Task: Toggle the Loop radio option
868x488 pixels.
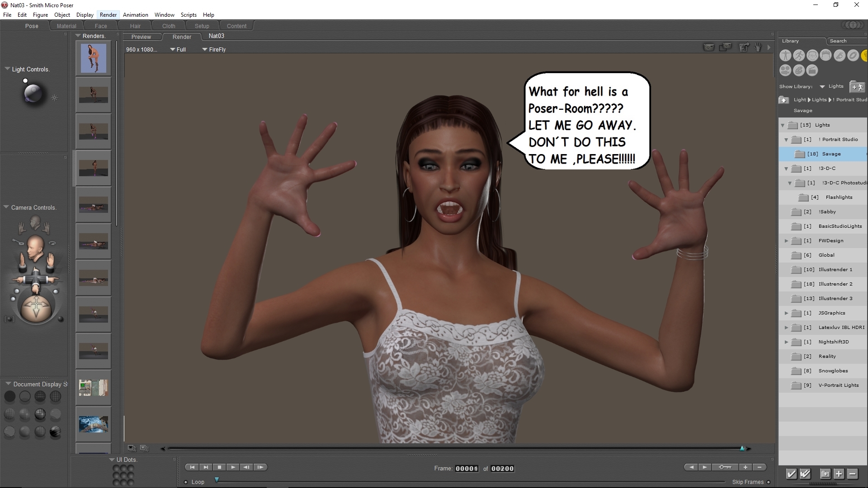Action: [x=186, y=482]
